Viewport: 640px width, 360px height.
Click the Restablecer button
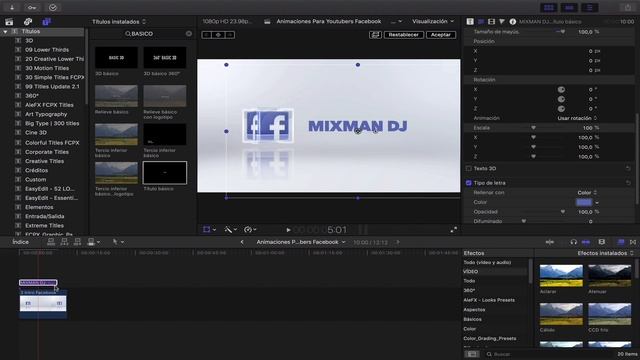[403, 35]
